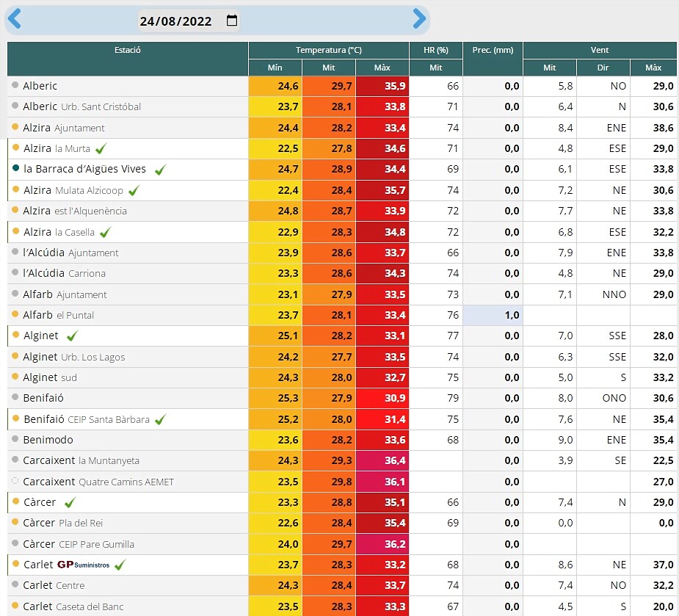
Task: Sort by Prec. (mm) column header
Action: click(x=493, y=59)
